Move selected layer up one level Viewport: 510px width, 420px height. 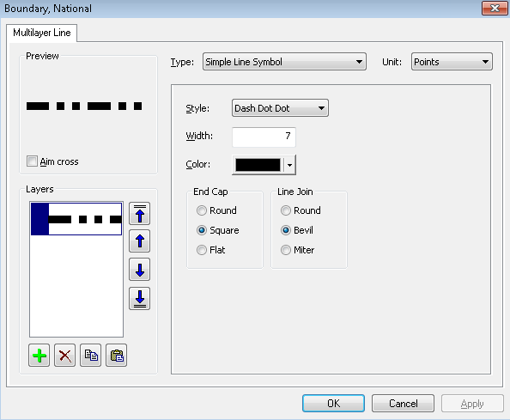tap(140, 241)
